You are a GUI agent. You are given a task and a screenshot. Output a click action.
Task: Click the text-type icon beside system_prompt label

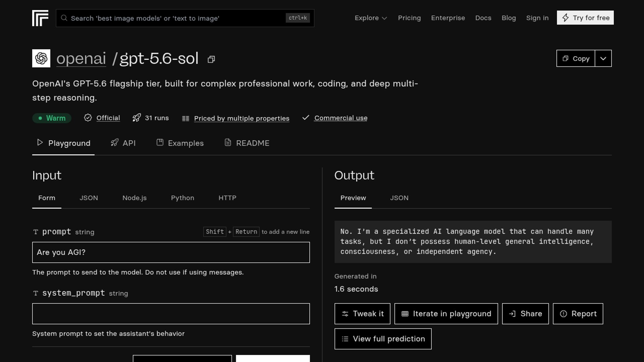tap(36, 293)
